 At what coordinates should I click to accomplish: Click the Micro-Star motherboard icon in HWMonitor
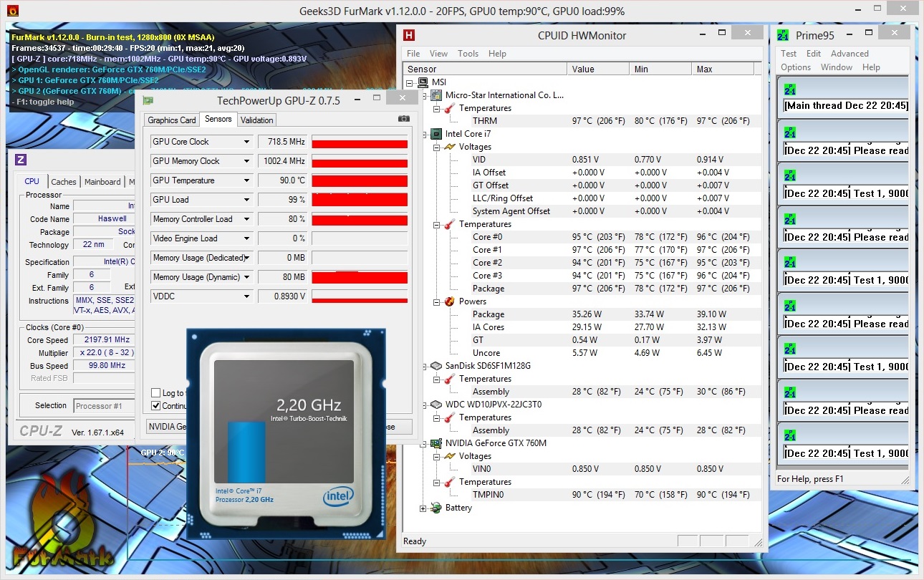(435, 95)
